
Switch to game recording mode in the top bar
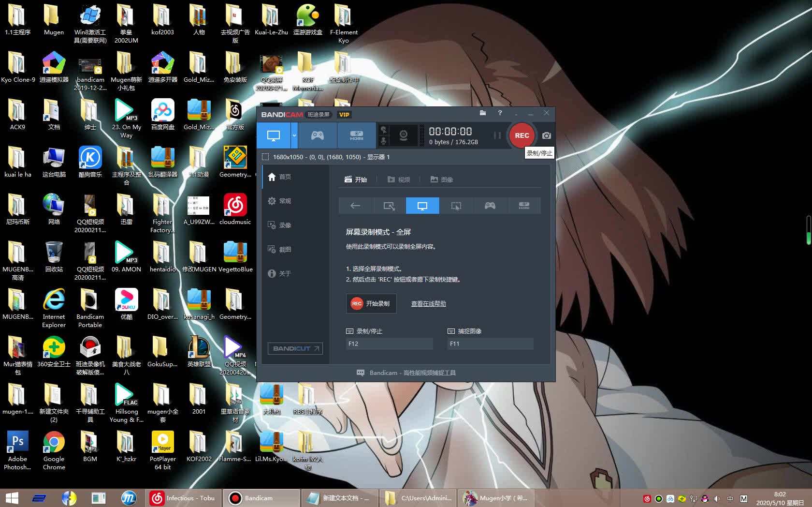point(318,135)
